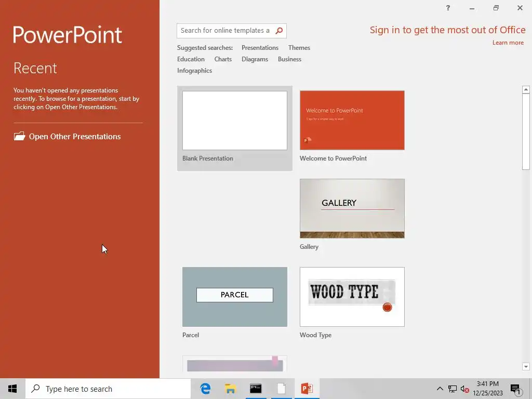Viewport: 532px width, 399px height.
Task: Select the PowerPoint taskbar icon
Action: [x=307, y=389]
